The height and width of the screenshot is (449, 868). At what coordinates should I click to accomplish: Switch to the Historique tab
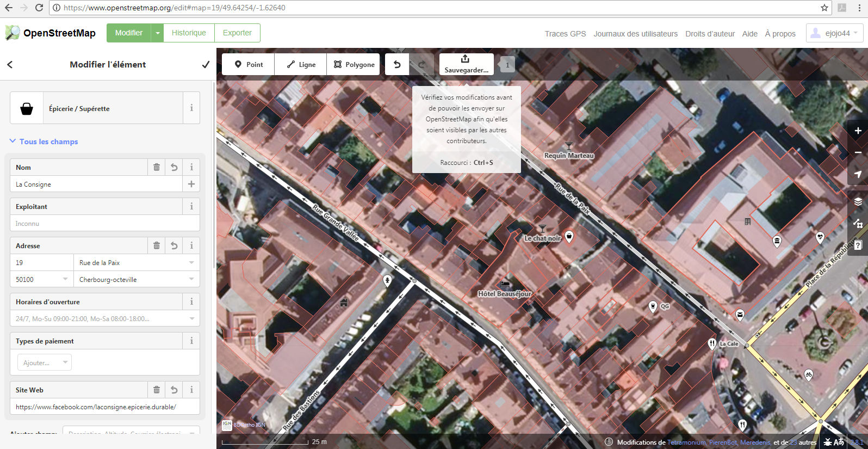point(189,33)
